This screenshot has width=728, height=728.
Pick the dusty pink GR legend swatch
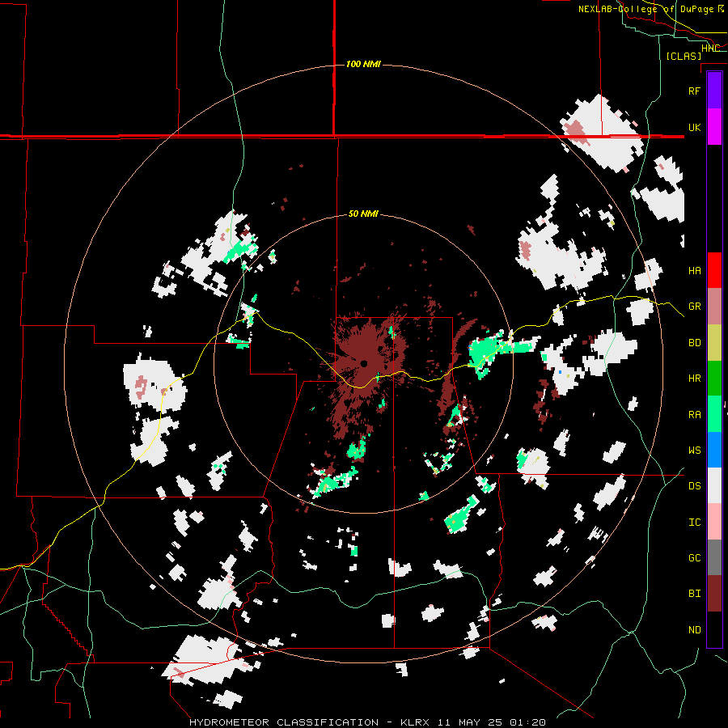(x=714, y=306)
